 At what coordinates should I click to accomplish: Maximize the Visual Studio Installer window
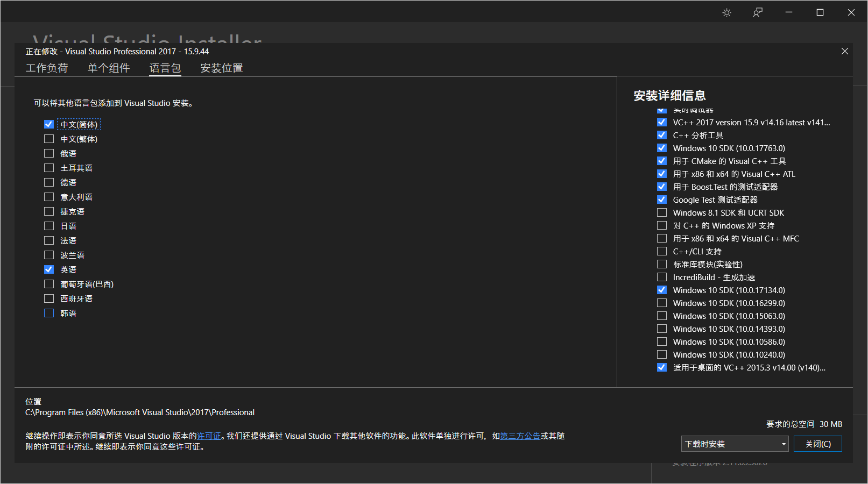coord(820,12)
